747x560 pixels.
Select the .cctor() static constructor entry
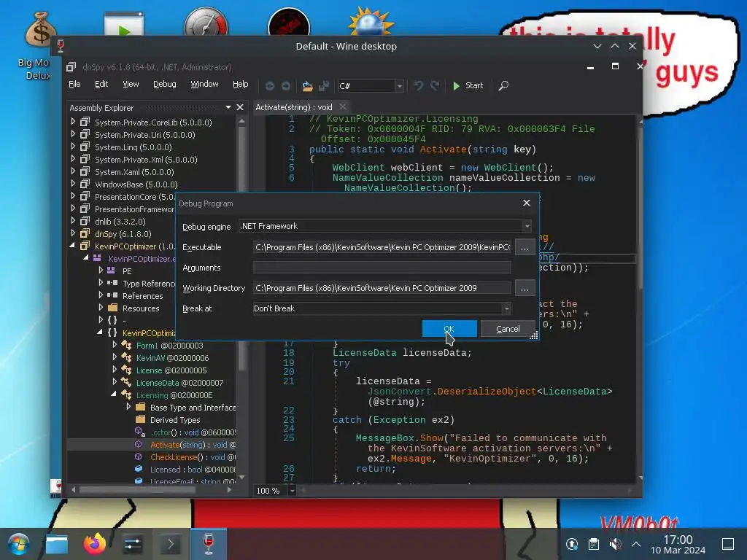click(193, 432)
